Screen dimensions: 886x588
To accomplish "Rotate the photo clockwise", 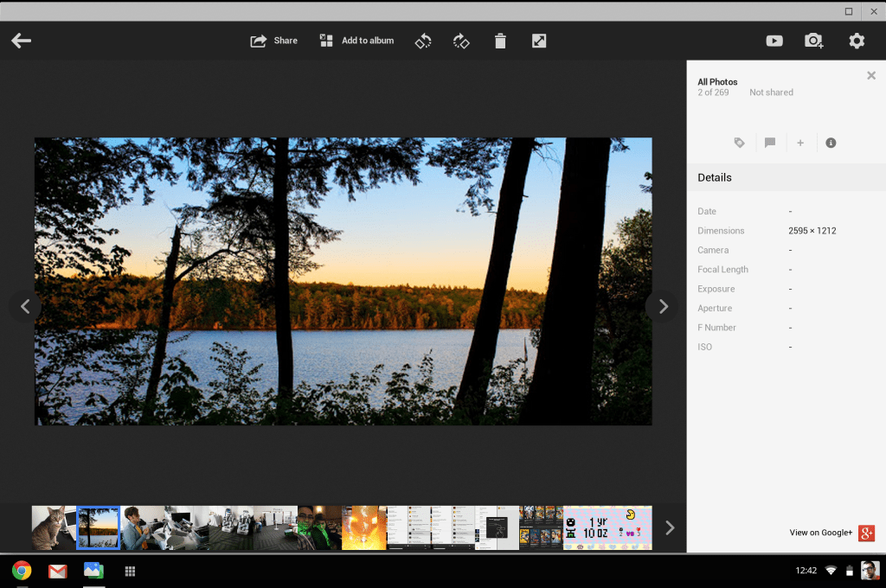I will tap(461, 41).
